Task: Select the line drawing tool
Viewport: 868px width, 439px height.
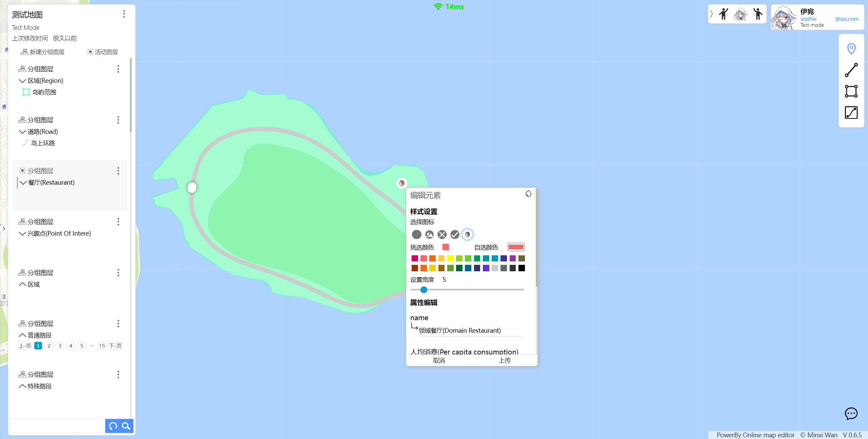Action: (x=851, y=70)
